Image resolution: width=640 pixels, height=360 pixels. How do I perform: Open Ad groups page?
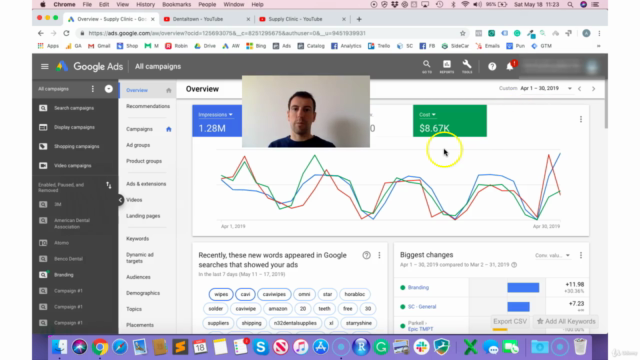click(x=138, y=145)
